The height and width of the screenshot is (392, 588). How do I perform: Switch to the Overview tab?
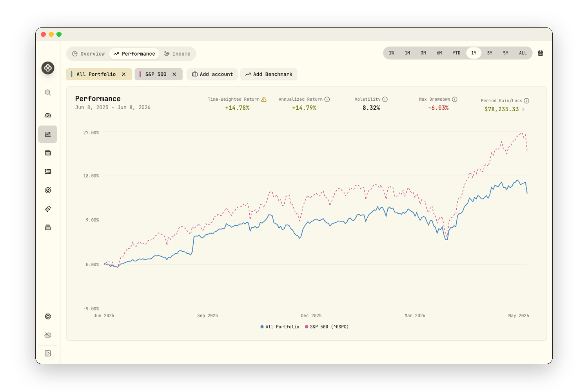(x=89, y=54)
